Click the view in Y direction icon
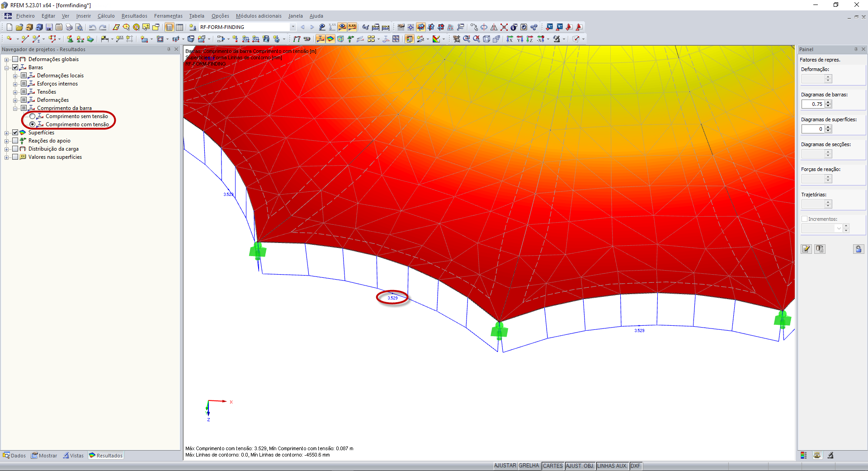Image resolution: width=868 pixels, height=471 pixels. 519,39
